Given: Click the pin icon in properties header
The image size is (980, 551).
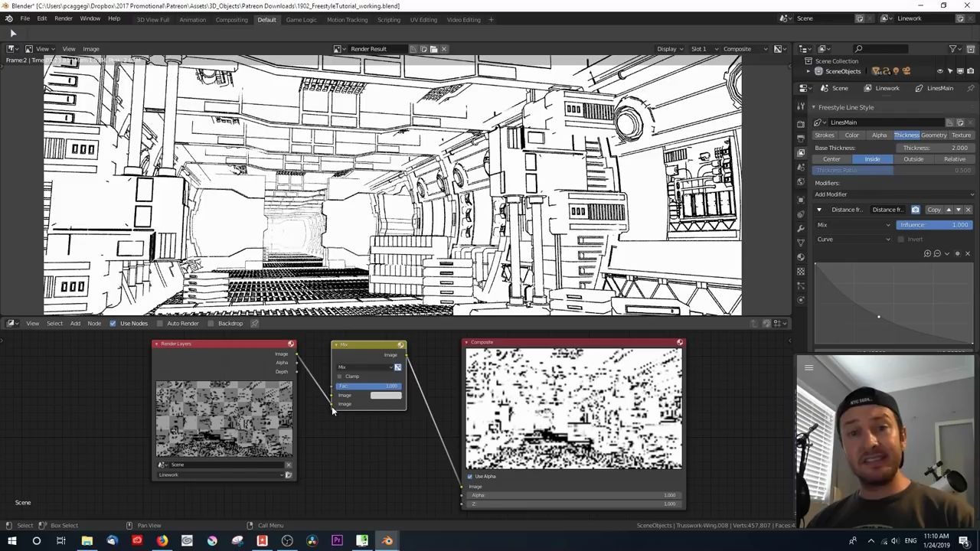Looking at the screenshot, I should (971, 88).
